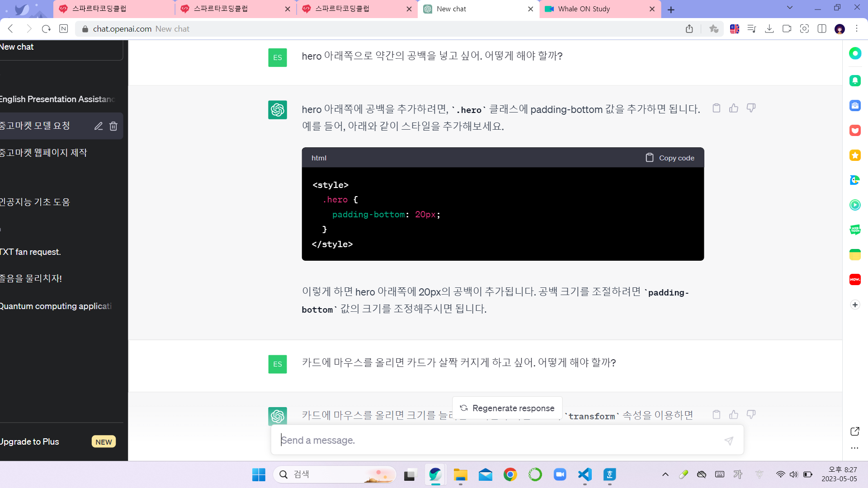Open a new browser tab
868x488 pixels.
[x=671, y=9]
